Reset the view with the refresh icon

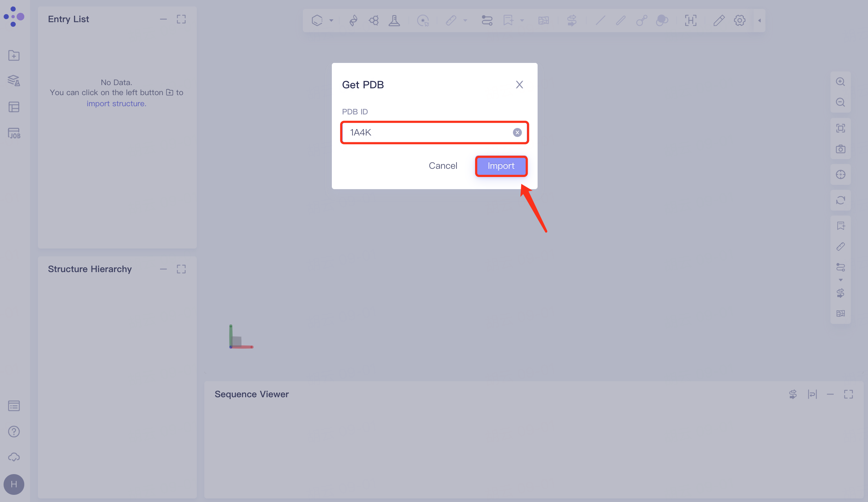pos(841,200)
